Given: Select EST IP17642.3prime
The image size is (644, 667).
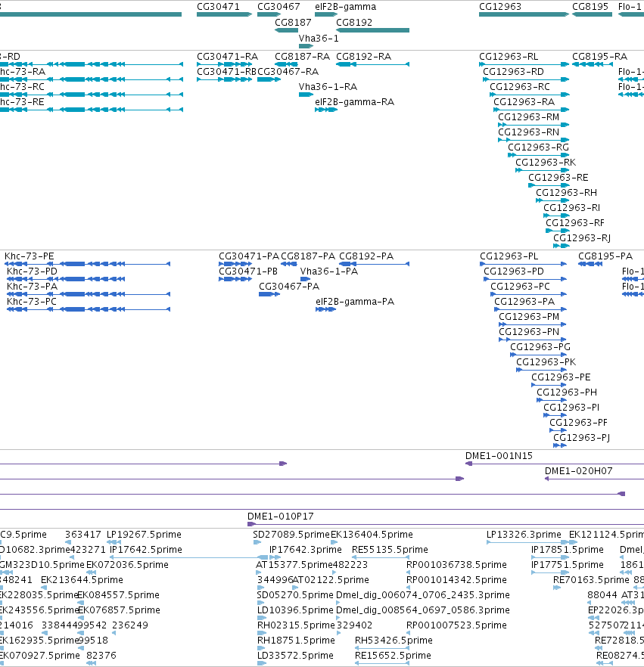Looking at the screenshot, I should click(x=275, y=557).
